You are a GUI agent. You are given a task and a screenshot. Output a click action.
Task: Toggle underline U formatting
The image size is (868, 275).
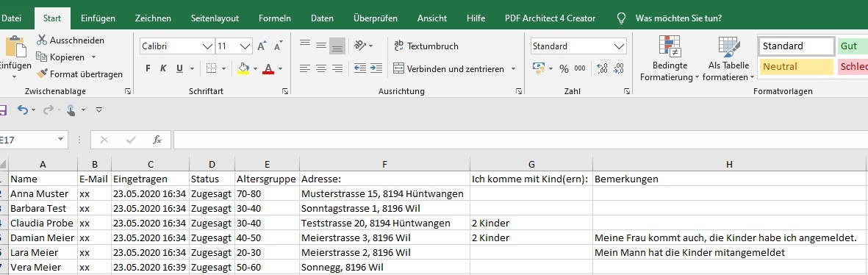(179, 68)
